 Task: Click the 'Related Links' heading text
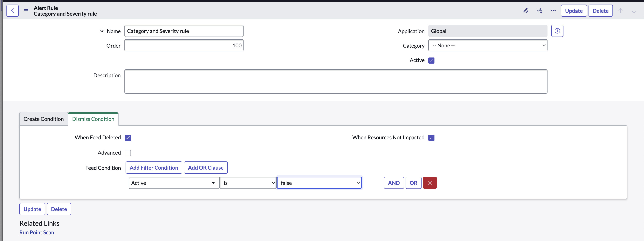pos(40,223)
